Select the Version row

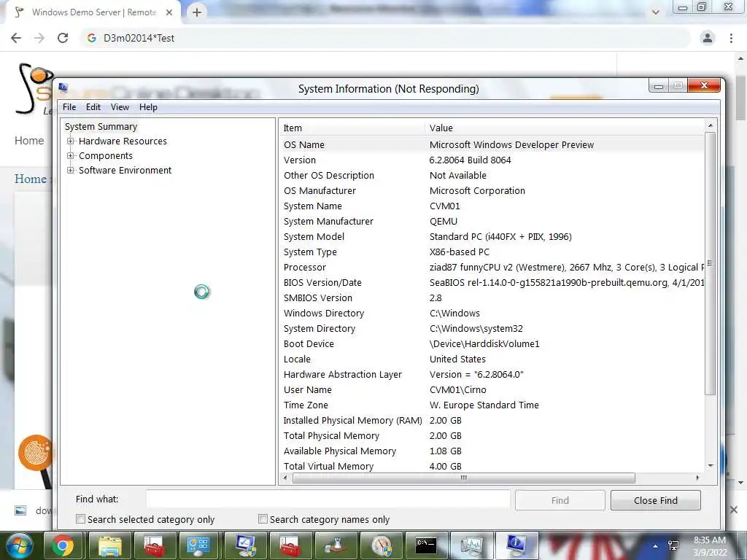point(492,160)
